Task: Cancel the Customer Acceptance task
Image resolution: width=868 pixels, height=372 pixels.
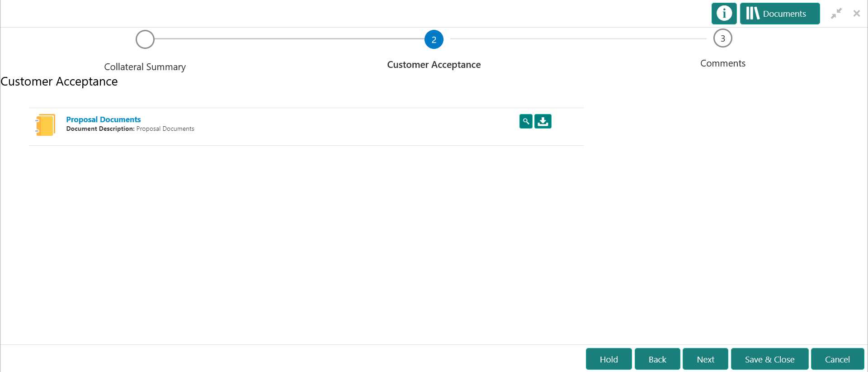Action: tap(837, 359)
